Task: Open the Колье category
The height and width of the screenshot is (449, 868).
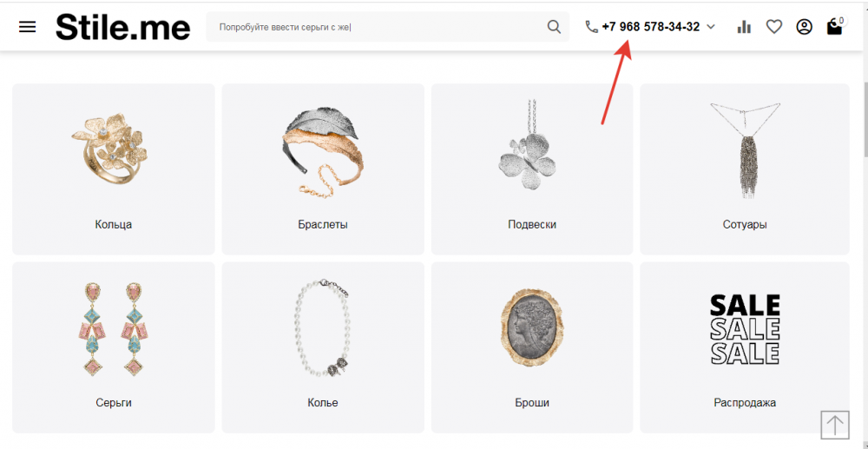Action: (323, 347)
